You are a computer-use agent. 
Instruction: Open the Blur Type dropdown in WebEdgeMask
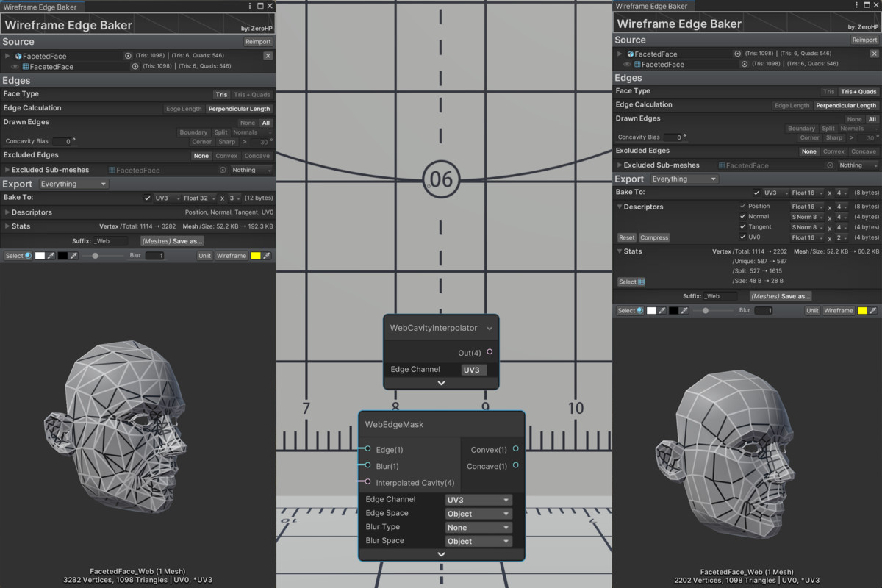(x=478, y=527)
